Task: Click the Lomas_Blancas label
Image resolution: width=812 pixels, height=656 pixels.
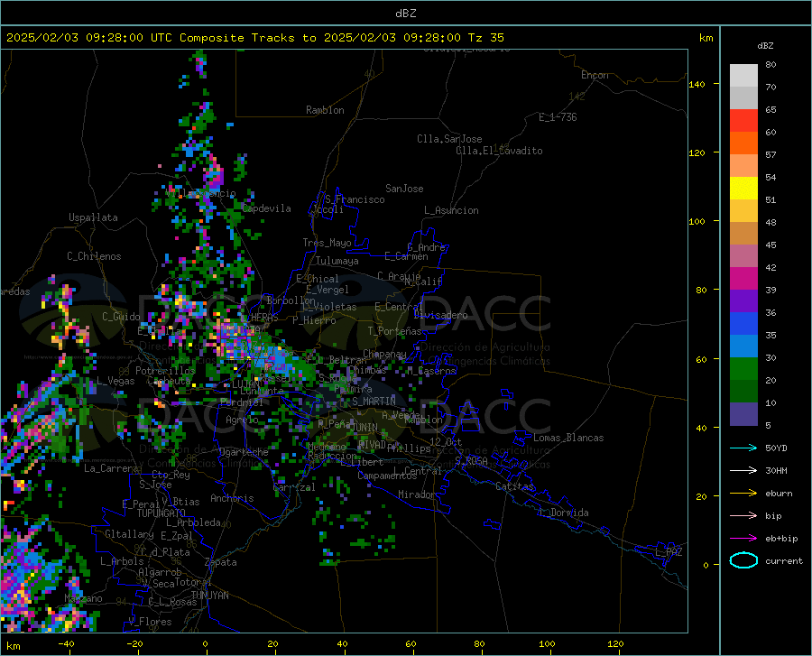Action: [x=568, y=438]
